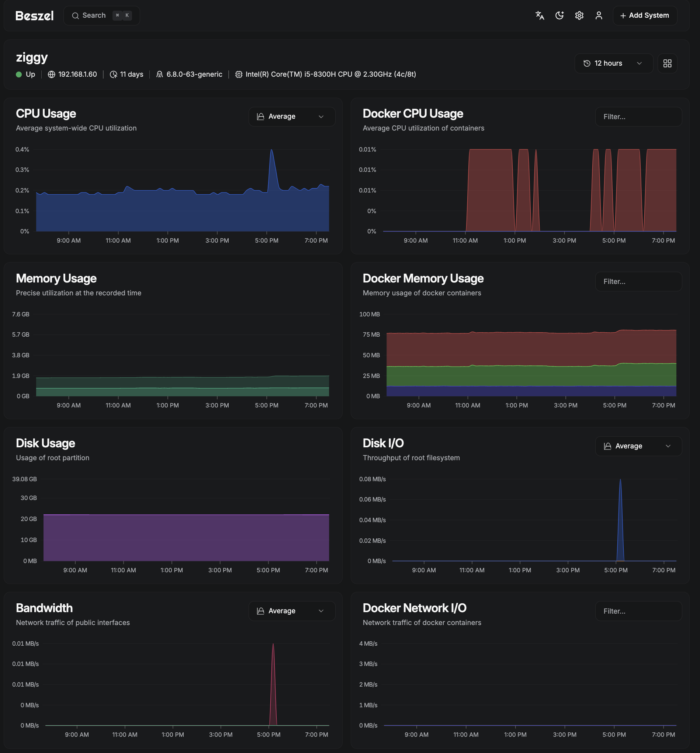Toggle the grid layout view icon

pos(667,63)
